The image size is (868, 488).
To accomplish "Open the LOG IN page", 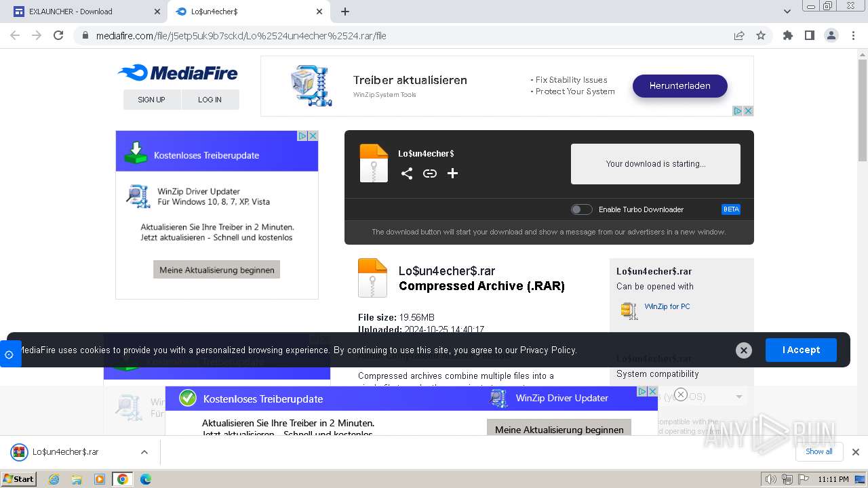I will coord(210,100).
